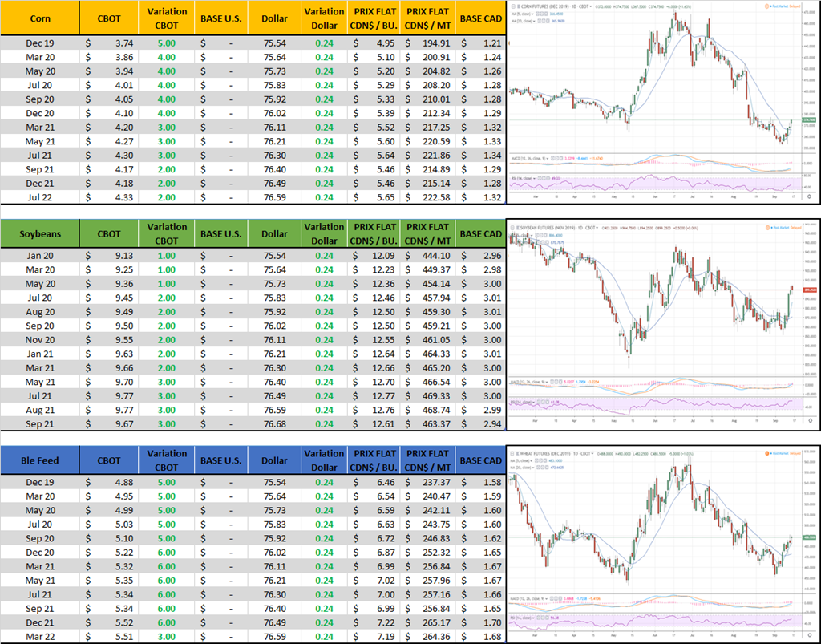The image size is (821, 644).
Task: Click the icon before the Wheat Futures title
Action: point(513,451)
